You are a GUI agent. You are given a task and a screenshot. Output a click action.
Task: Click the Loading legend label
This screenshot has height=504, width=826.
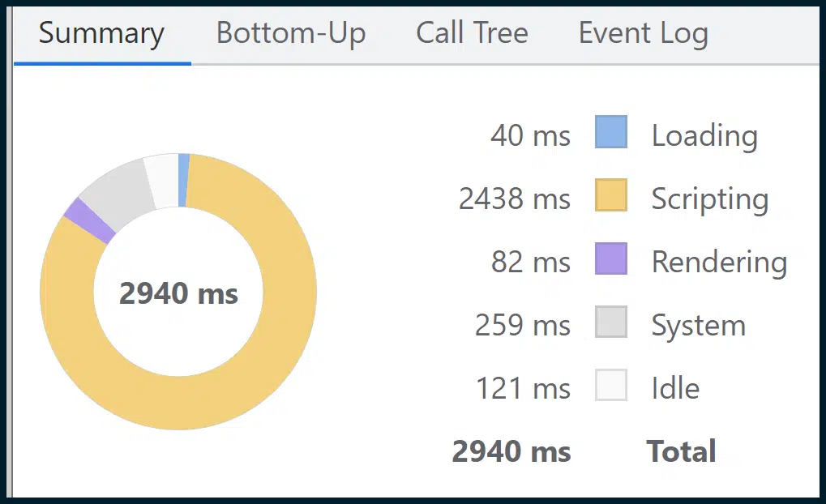[704, 135]
